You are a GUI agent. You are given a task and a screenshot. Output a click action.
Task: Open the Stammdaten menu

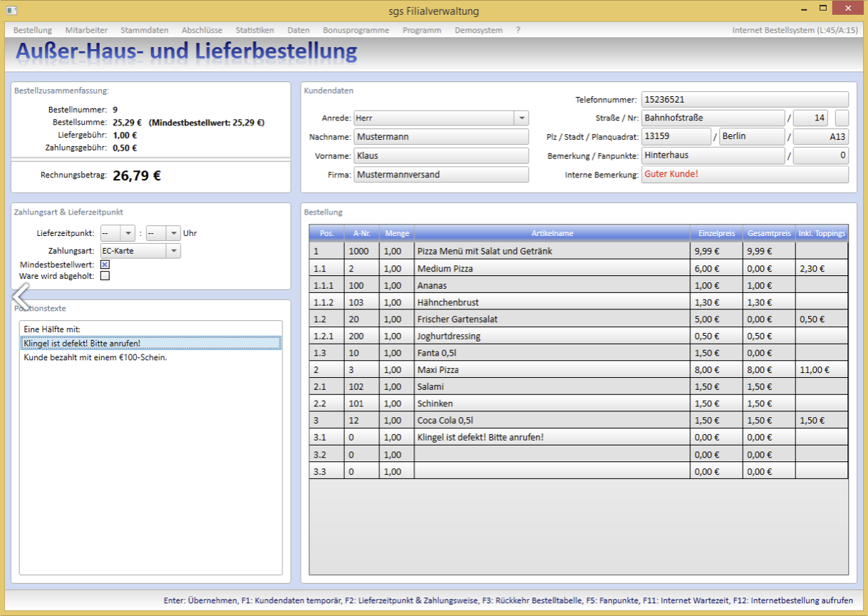pyautogui.click(x=145, y=31)
